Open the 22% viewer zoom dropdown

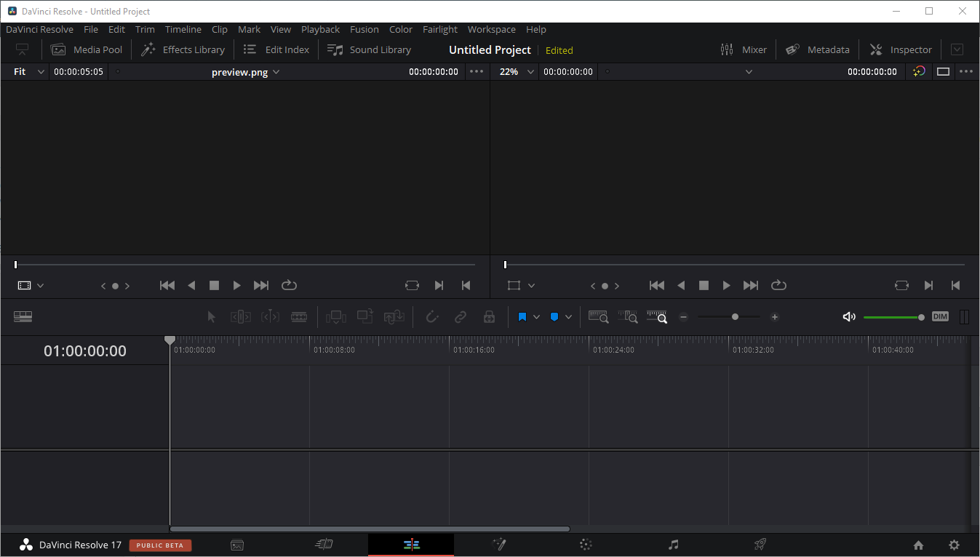coord(518,72)
